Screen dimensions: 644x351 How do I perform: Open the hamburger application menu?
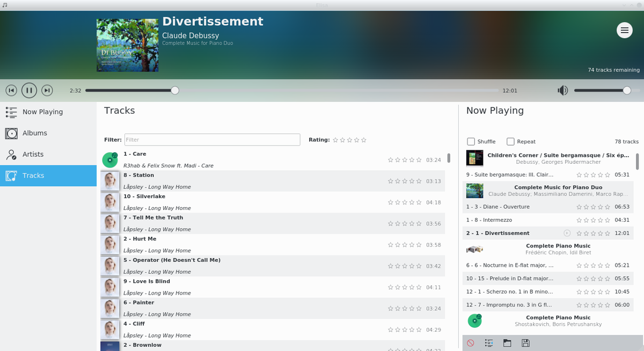(x=624, y=31)
